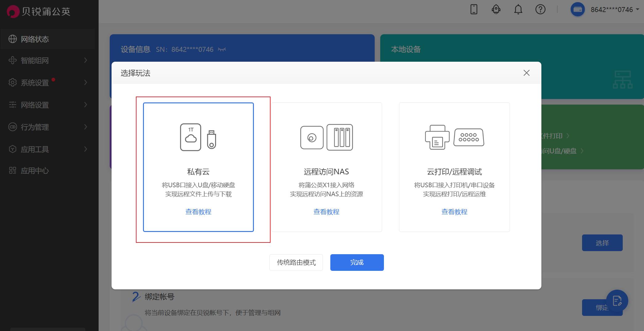Click the help question mark icon

tap(540, 10)
